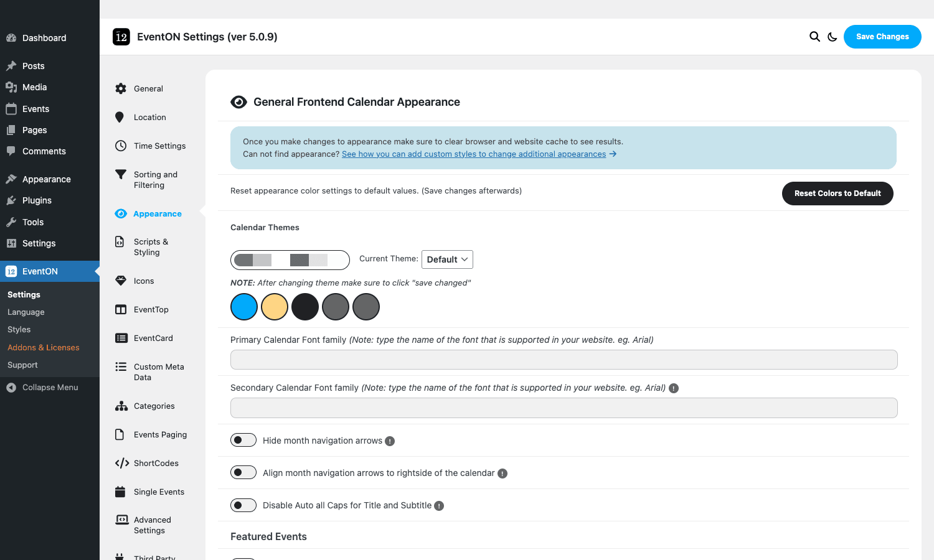Viewport: 934px width, 560px height.
Task: Toggle Align month navigation arrows to rightside
Action: click(x=243, y=472)
